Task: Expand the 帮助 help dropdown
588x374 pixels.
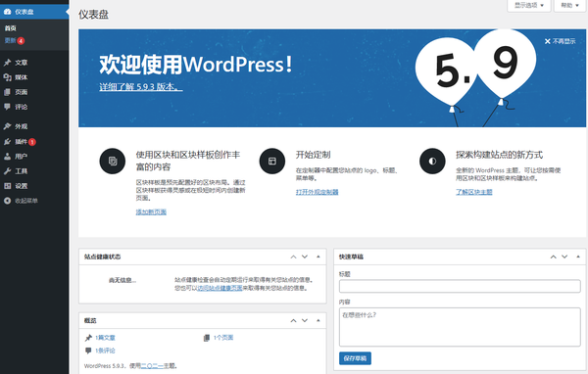Action: coord(569,5)
